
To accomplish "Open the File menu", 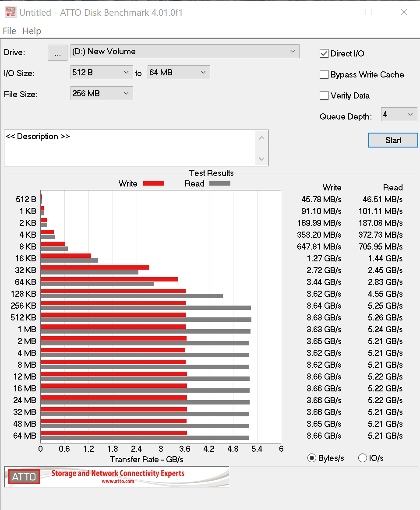I will (x=9, y=31).
